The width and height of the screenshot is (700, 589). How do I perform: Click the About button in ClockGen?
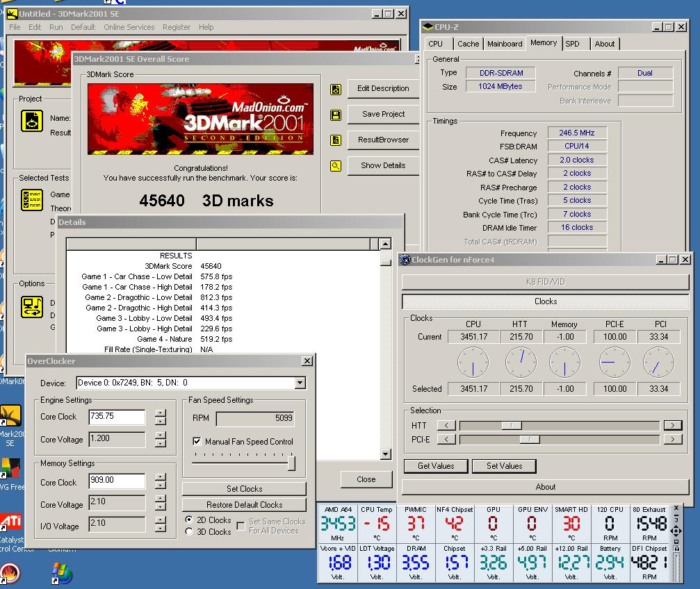546,487
